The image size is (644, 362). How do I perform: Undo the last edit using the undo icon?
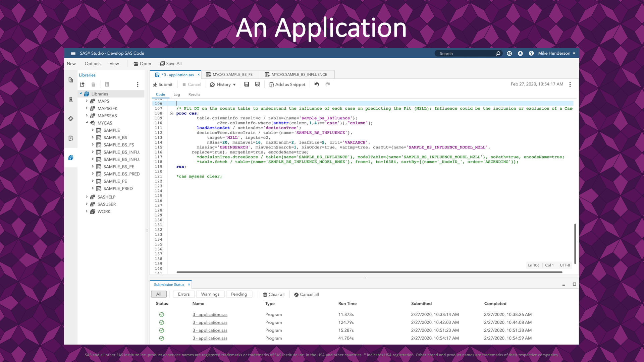point(316,84)
